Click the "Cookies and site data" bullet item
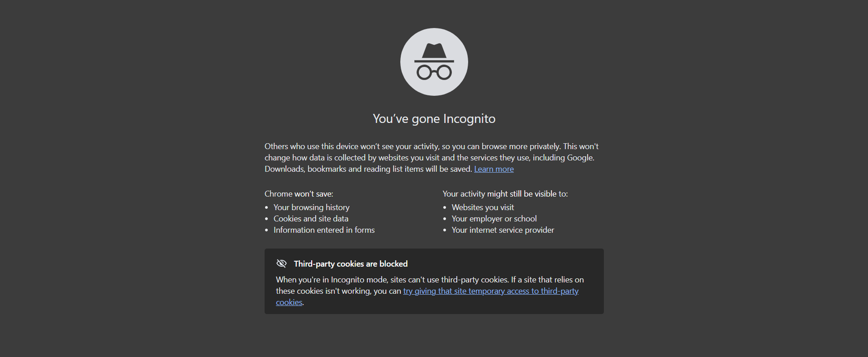 (x=311, y=219)
